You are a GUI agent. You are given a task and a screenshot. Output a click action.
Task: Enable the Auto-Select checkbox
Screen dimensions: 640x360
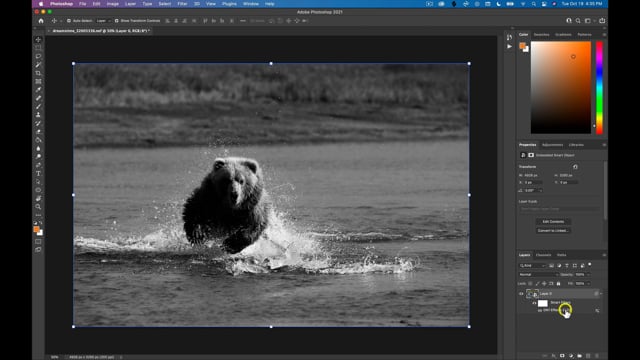tap(69, 20)
